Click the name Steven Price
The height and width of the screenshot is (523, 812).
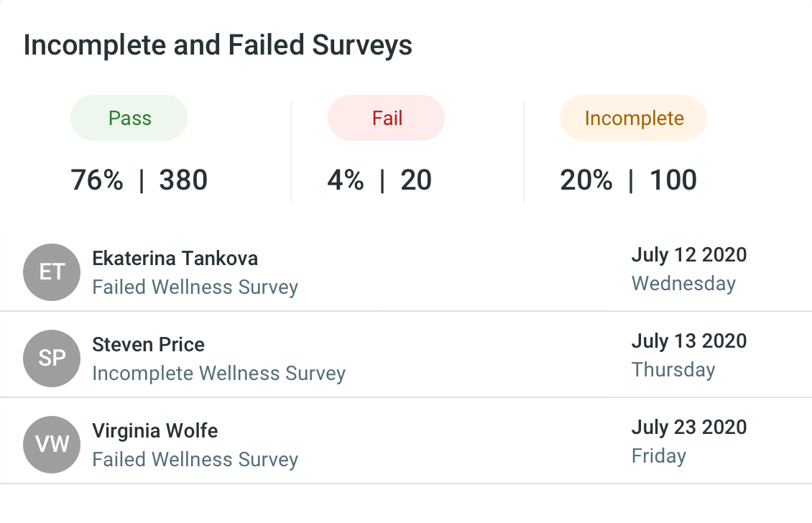[x=148, y=344]
